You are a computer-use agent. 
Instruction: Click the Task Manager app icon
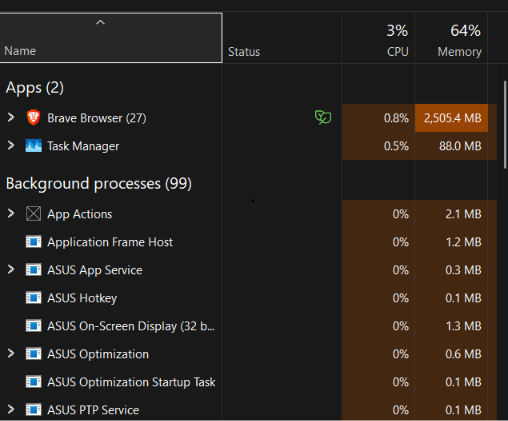pos(33,146)
